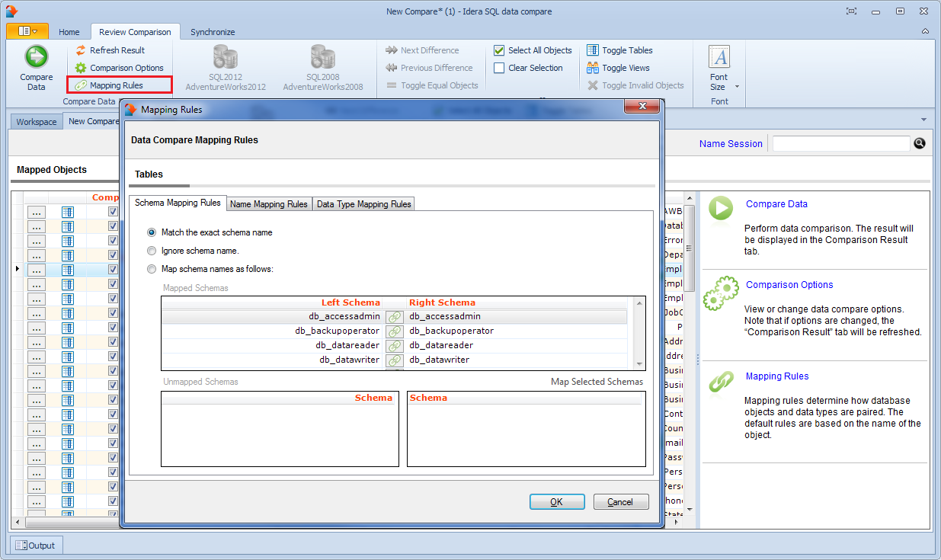The width and height of the screenshot is (941, 560).
Task: Click the Output panel icon
Action: pos(21,546)
